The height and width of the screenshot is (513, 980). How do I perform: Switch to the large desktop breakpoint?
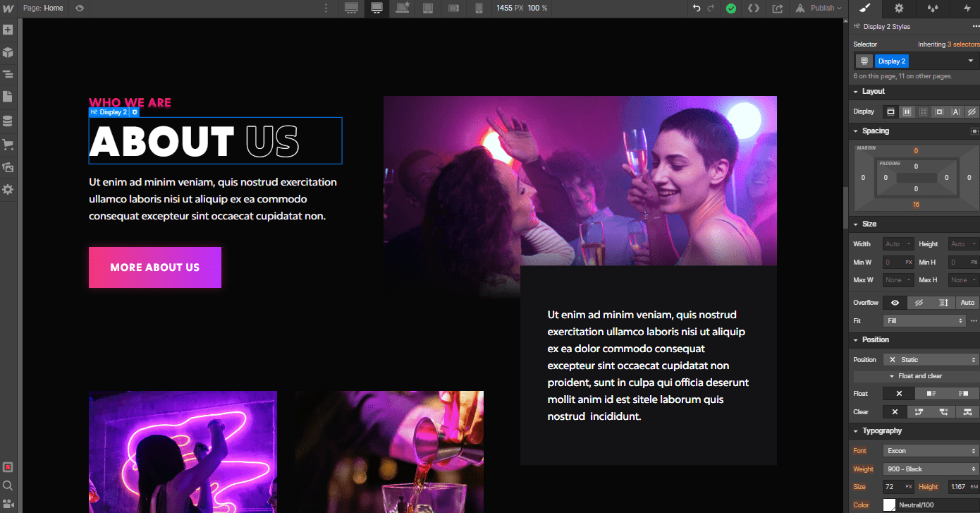point(351,8)
